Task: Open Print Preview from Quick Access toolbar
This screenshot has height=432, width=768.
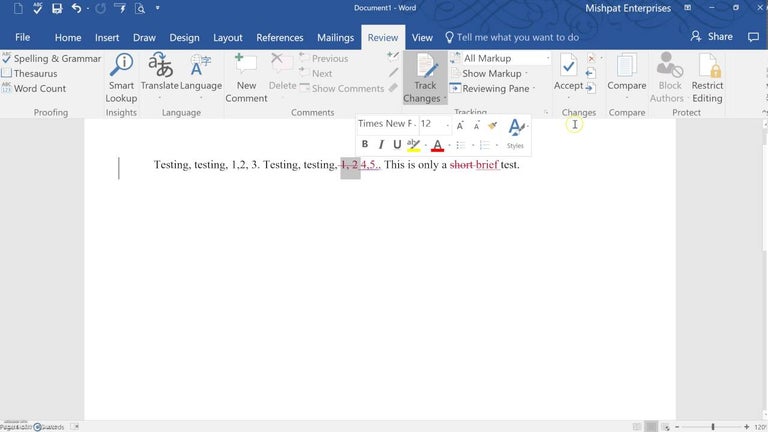Action: click(x=140, y=8)
